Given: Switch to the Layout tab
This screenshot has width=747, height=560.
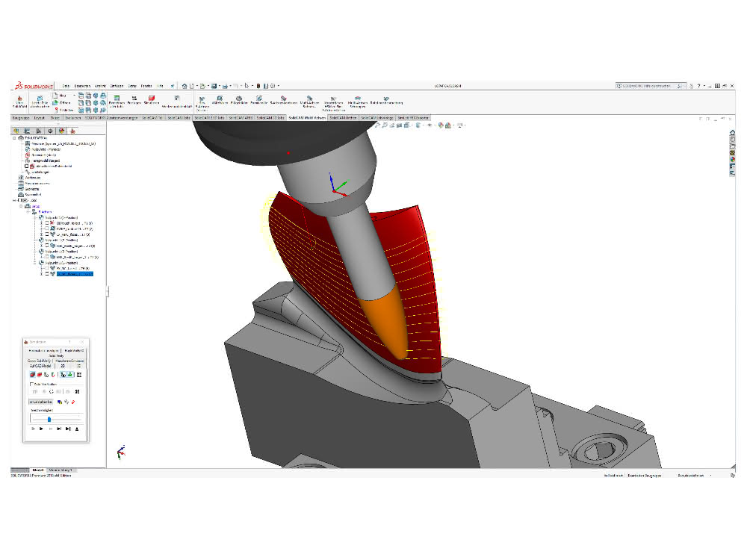Looking at the screenshot, I should 39,118.
